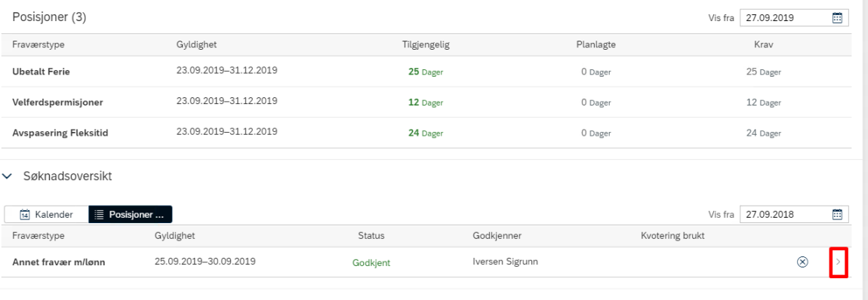Screen dimensions: 868x300
Task: Click the 27.09.2018 Vis fra field
Action: 786,214
